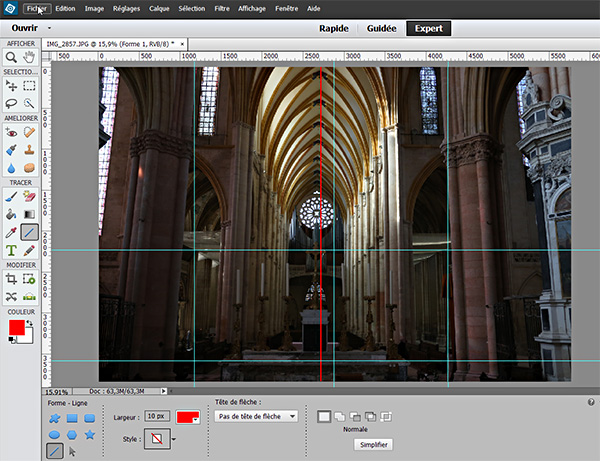Select the Recompose tool
The image size is (600, 461).
[29, 279]
